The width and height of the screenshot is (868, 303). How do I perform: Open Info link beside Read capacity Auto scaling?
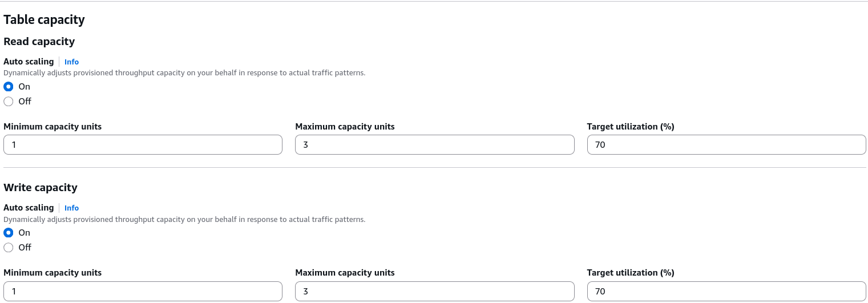coord(71,62)
